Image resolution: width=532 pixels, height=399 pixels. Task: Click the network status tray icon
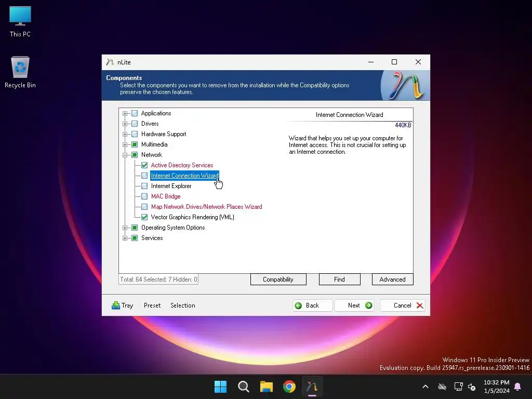click(458, 387)
